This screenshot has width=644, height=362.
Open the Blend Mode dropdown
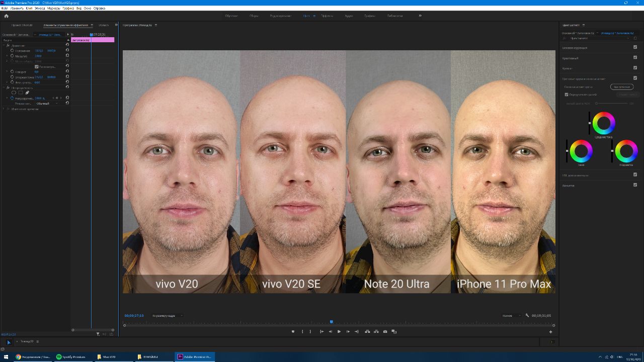tap(47, 104)
